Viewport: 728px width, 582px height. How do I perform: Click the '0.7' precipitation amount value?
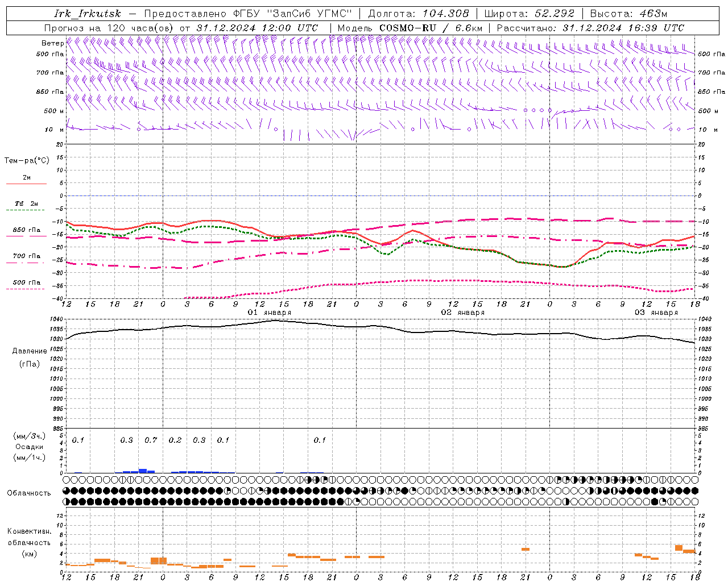(151, 440)
